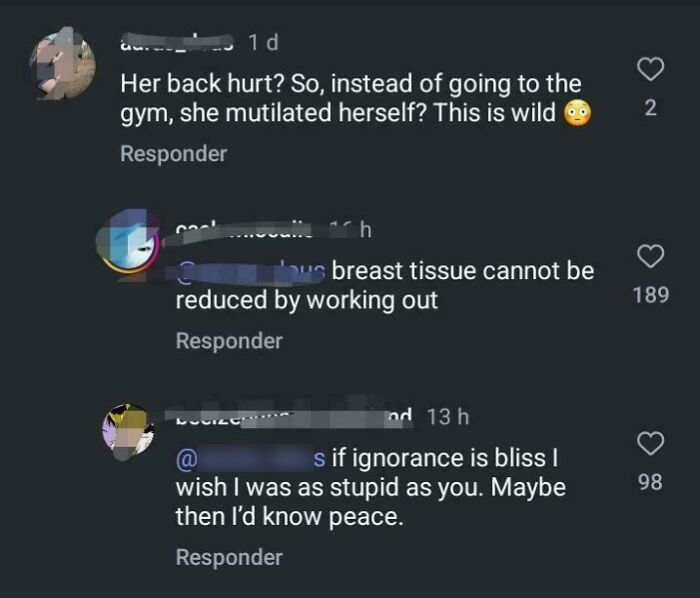Open the 189 likes count
This screenshot has height=598, width=700.
(x=650, y=296)
